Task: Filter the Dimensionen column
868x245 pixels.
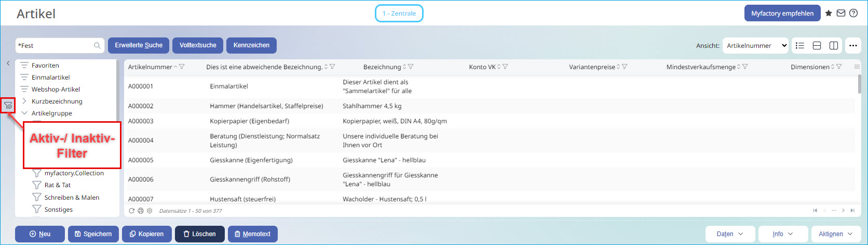Action: (839, 67)
